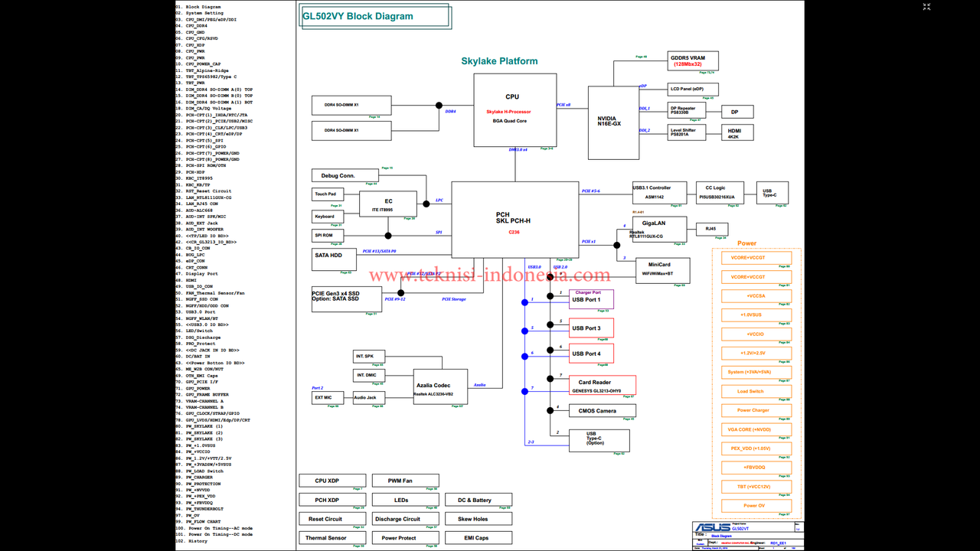This screenshot has width=980, height=551.
Task: Click the MiniCard WiFi/WiMax+BT block
Action: (662, 270)
